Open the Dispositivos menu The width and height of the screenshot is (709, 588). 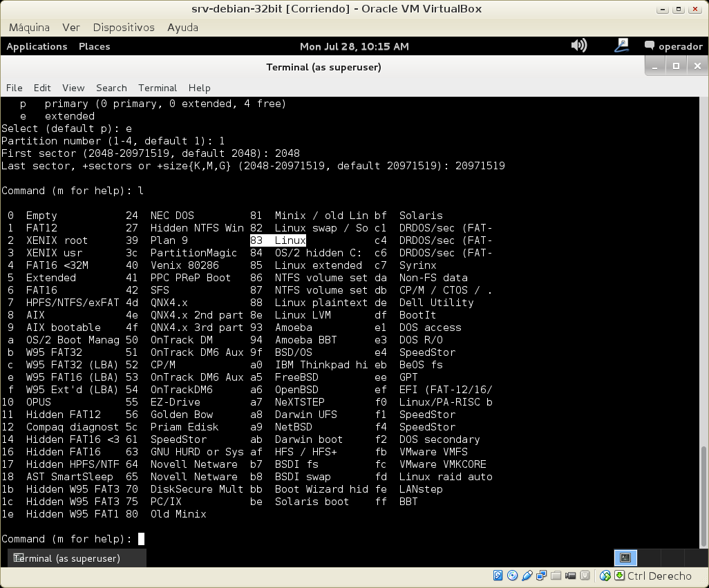(x=124, y=28)
